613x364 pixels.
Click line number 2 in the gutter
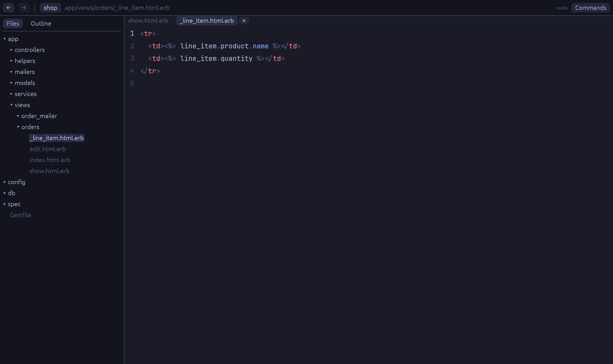click(132, 46)
